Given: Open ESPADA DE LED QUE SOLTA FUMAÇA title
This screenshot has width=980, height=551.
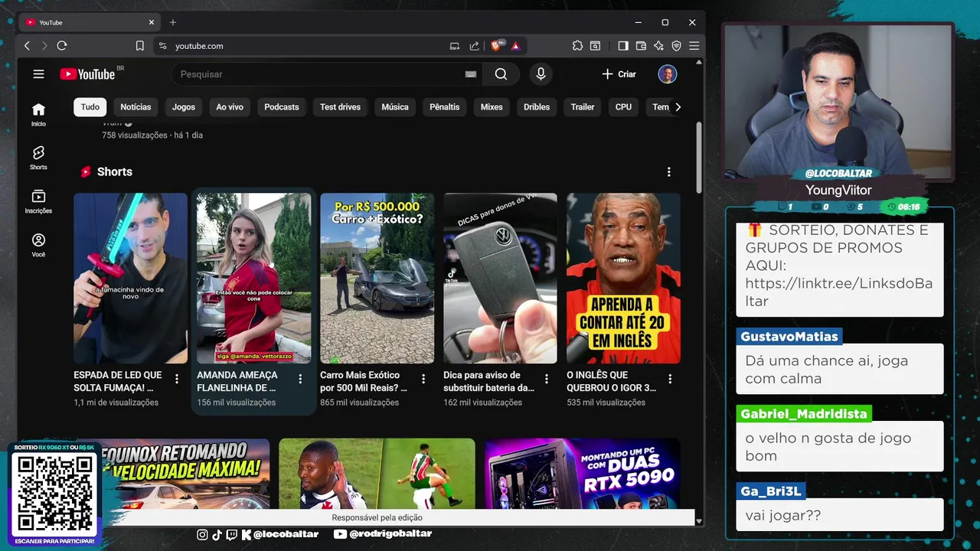Looking at the screenshot, I should (118, 381).
